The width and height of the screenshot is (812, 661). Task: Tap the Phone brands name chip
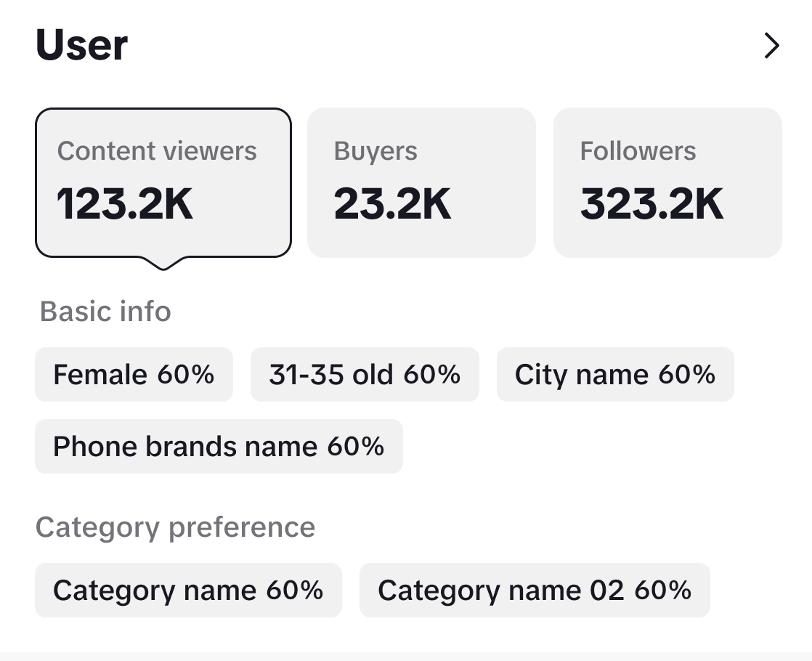[x=218, y=446]
